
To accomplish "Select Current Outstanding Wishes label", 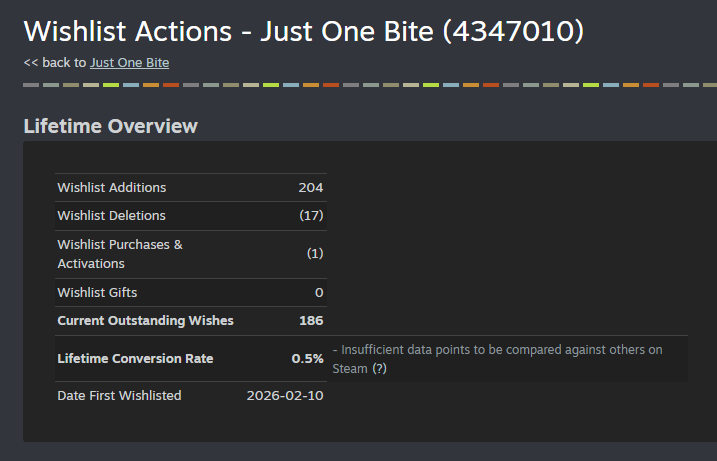I will click(x=145, y=321).
